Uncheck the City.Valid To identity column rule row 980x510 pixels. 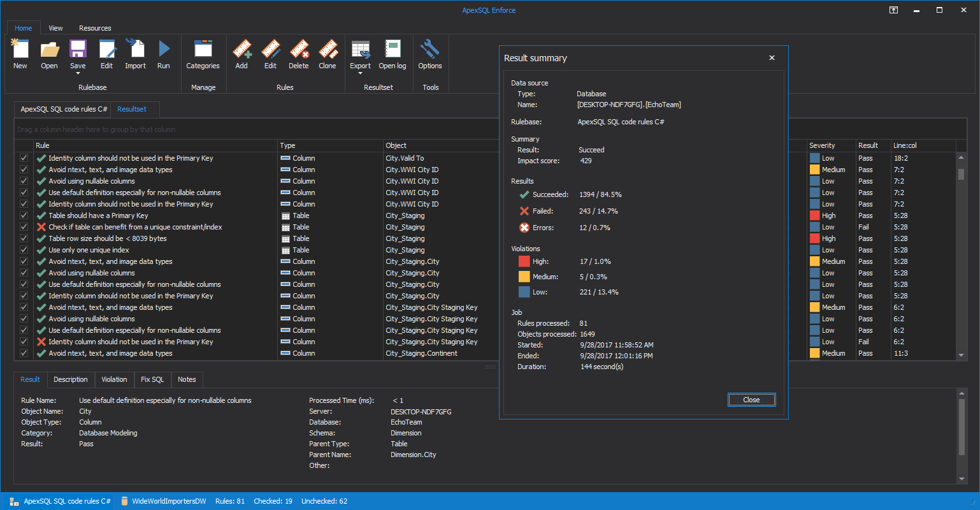[x=24, y=158]
